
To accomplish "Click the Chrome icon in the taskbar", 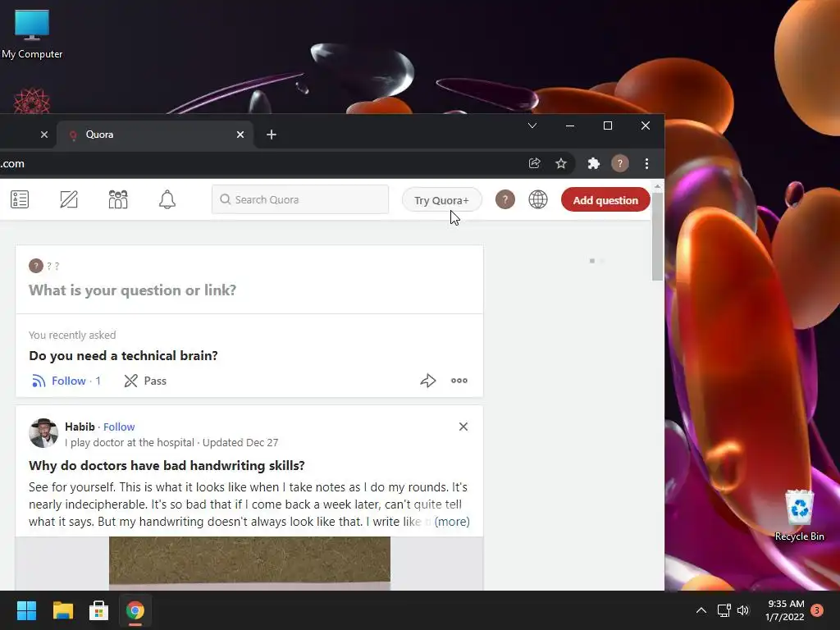I will pyautogui.click(x=135, y=610).
